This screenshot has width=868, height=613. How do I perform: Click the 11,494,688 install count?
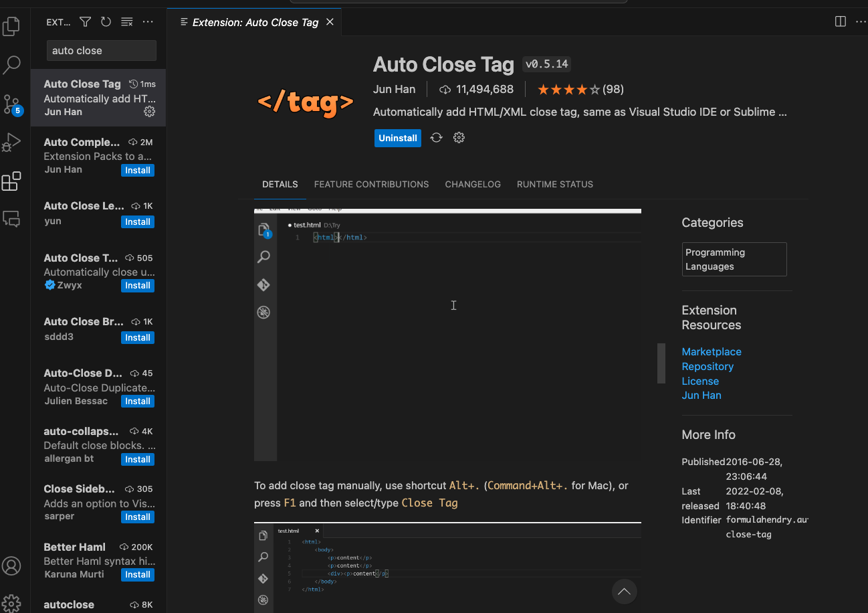[x=476, y=89]
